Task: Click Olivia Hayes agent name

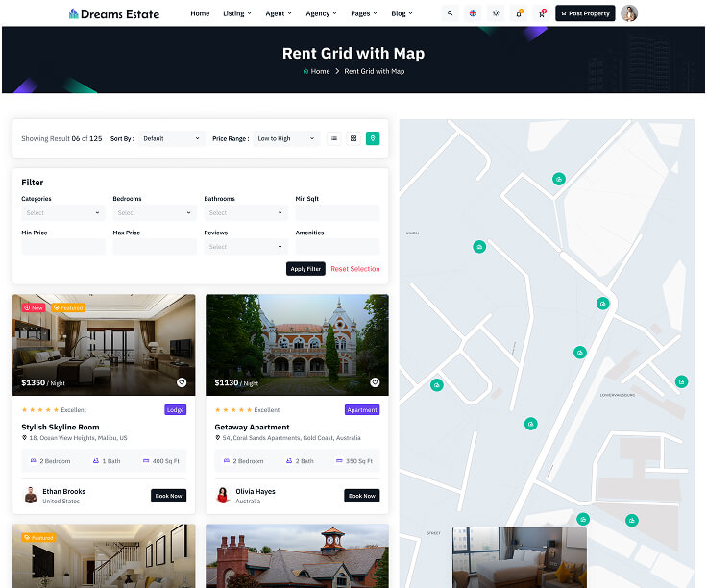Action: pyautogui.click(x=256, y=492)
